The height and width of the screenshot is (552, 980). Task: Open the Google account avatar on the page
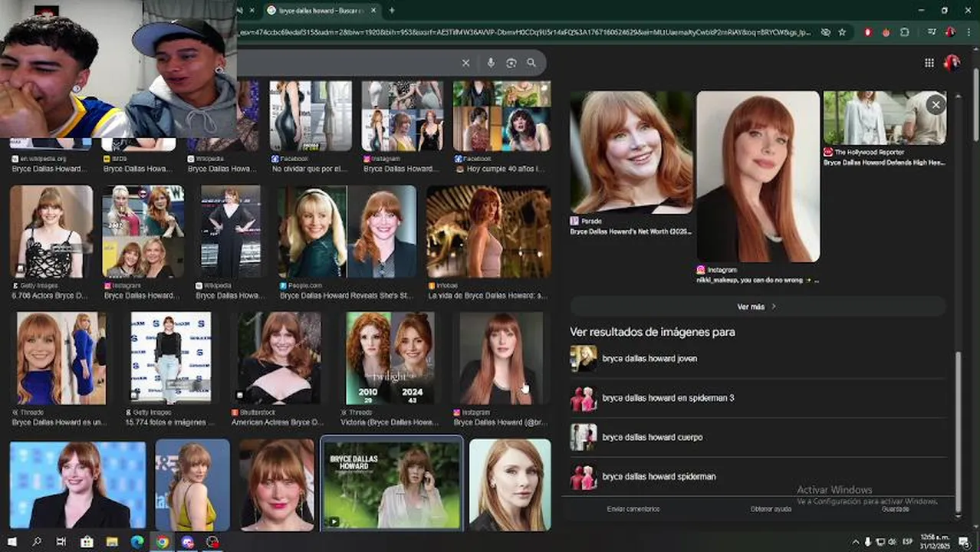[952, 62]
